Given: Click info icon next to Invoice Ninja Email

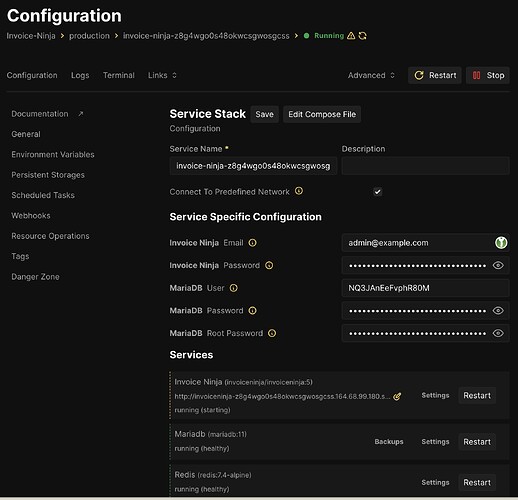Looking at the screenshot, I should [x=253, y=243].
